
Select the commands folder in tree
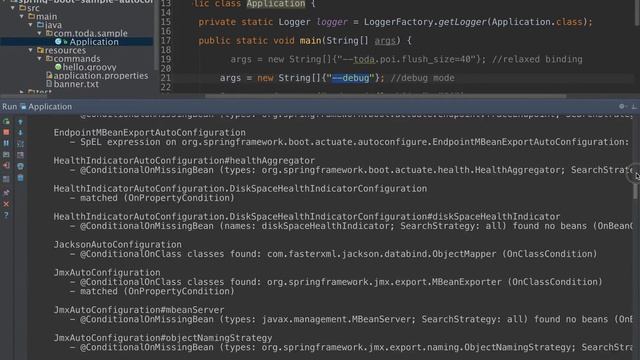tap(77, 59)
